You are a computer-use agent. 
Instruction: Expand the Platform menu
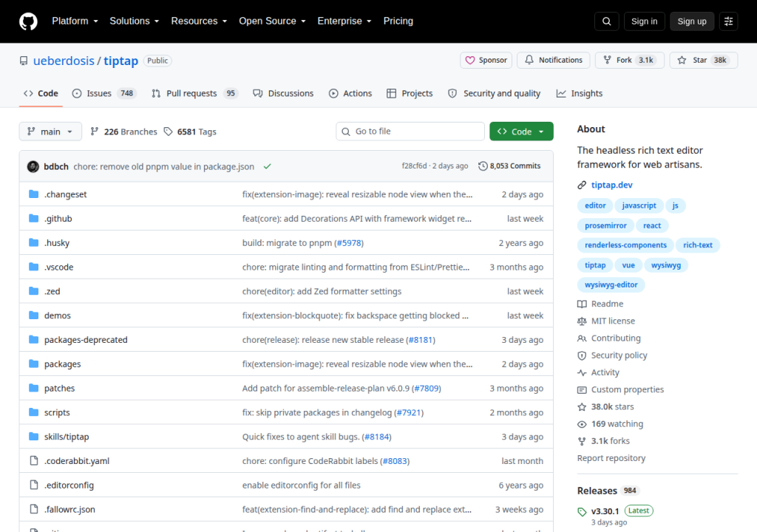pyautogui.click(x=75, y=21)
